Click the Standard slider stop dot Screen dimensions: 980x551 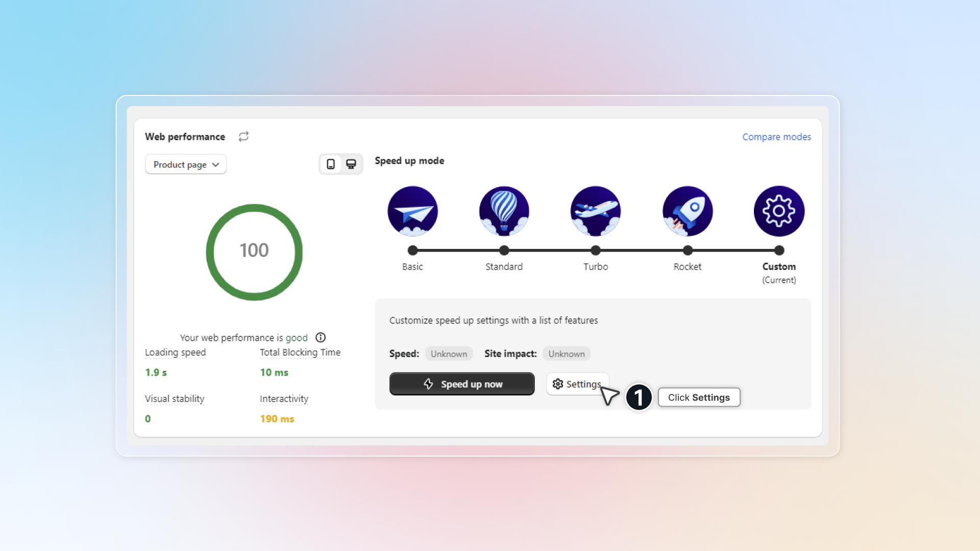tap(504, 250)
